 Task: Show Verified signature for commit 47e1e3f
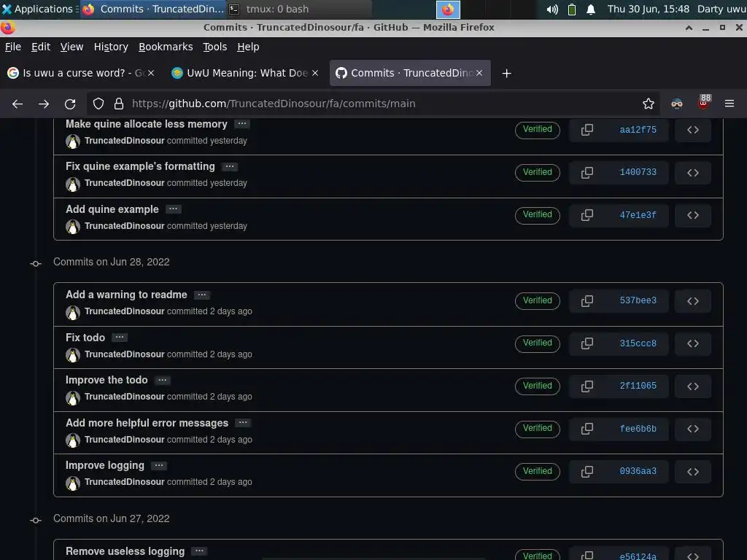tap(538, 215)
